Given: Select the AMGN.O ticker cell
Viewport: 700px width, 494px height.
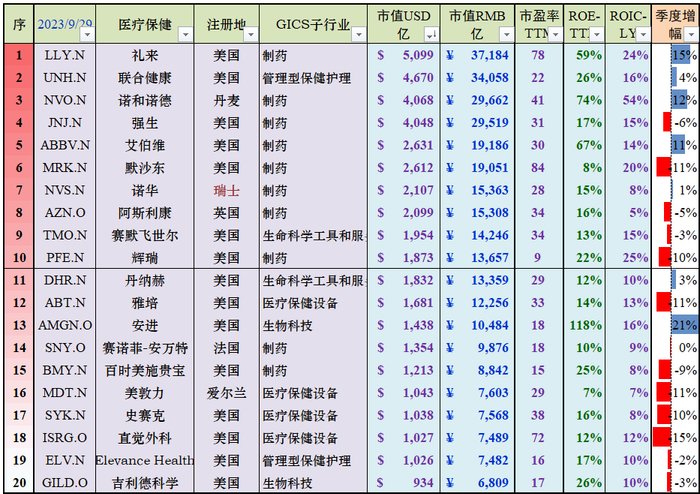Looking at the screenshot, I should coord(65,325).
